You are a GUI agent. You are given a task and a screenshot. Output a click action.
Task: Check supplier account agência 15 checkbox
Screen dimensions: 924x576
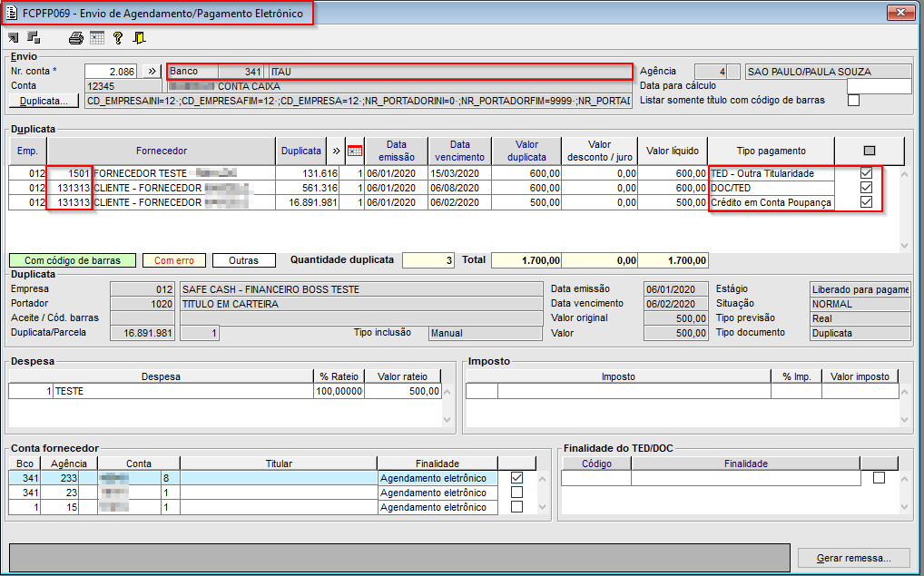pyautogui.click(x=516, y=506)
